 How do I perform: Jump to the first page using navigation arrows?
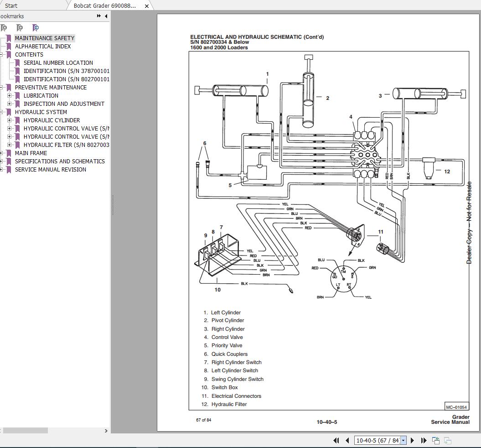pyautogui.click(x=336, y=440)
